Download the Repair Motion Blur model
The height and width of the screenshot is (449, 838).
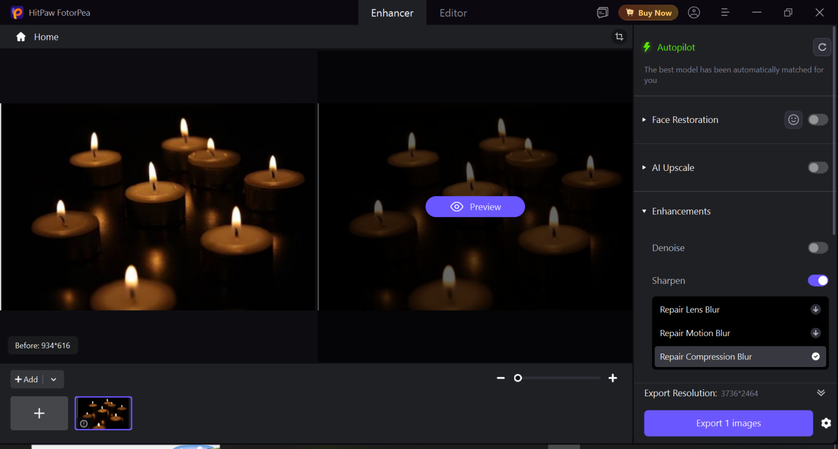coord(816,333)
